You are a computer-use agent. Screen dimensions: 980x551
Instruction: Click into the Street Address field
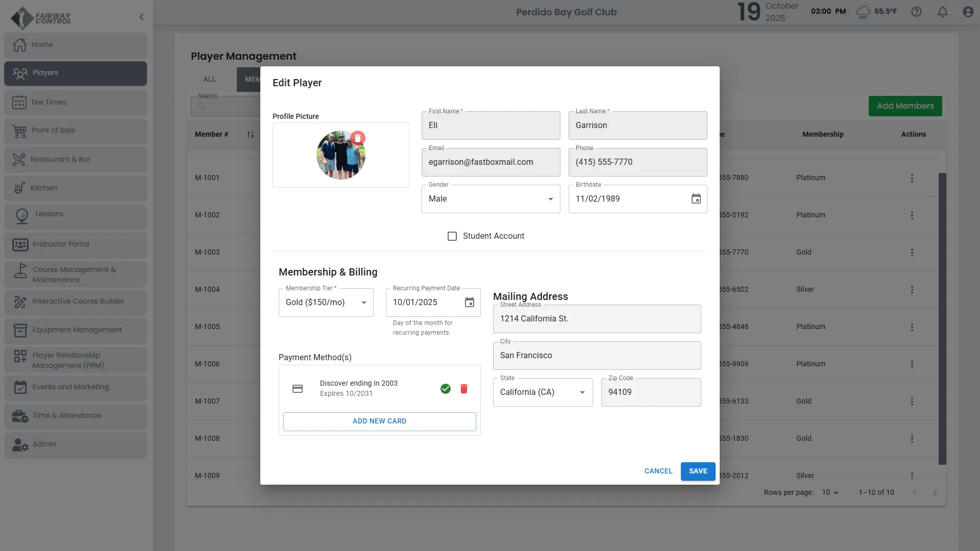pyautogui.click(x=597, y=319)
